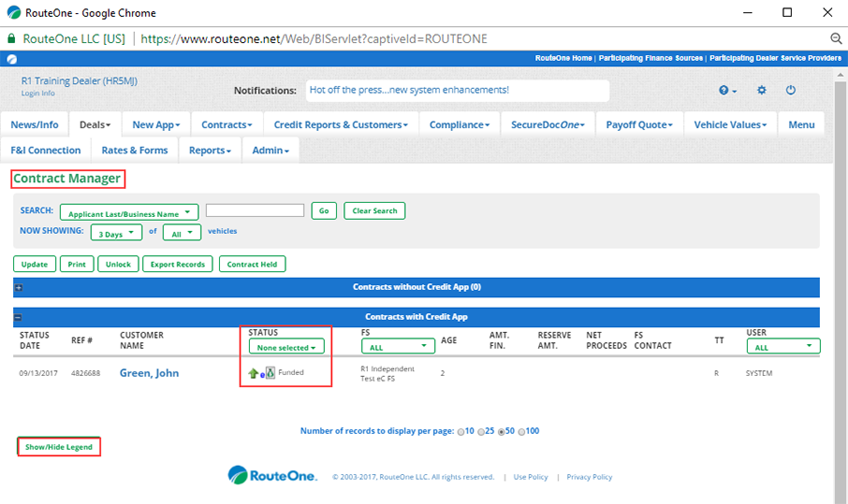
Task: Select 25 records per page
Action: pos(481,432)
